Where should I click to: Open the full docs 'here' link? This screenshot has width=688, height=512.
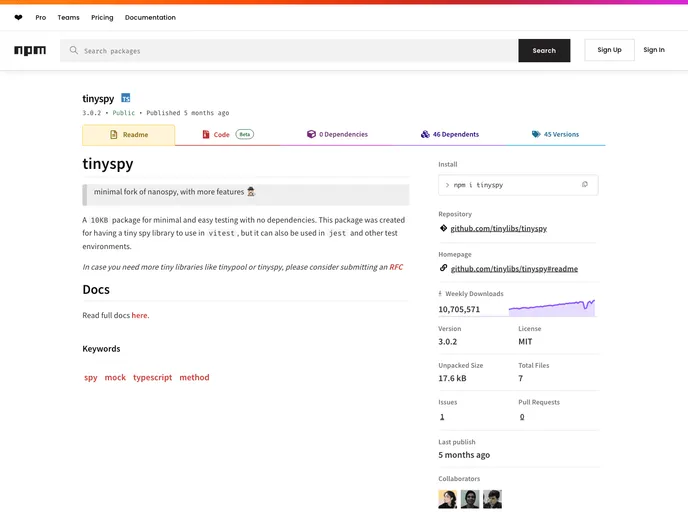pyautogui.click(x=140, y=315)
